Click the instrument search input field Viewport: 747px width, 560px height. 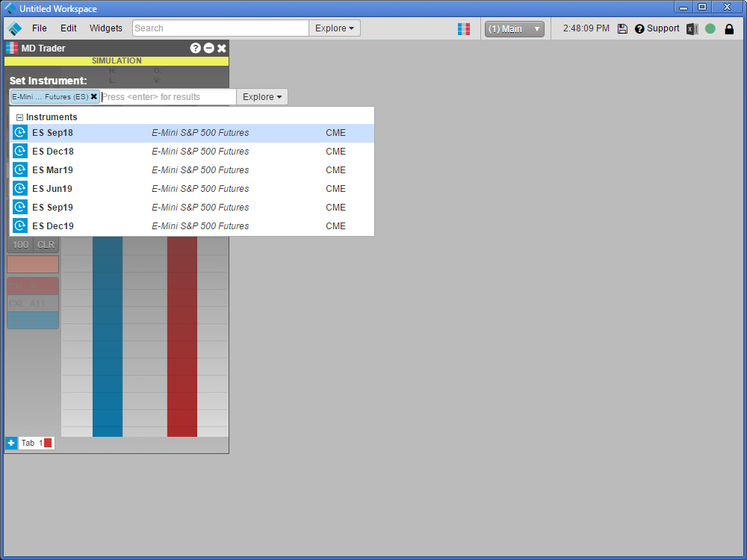coord(168,96)
